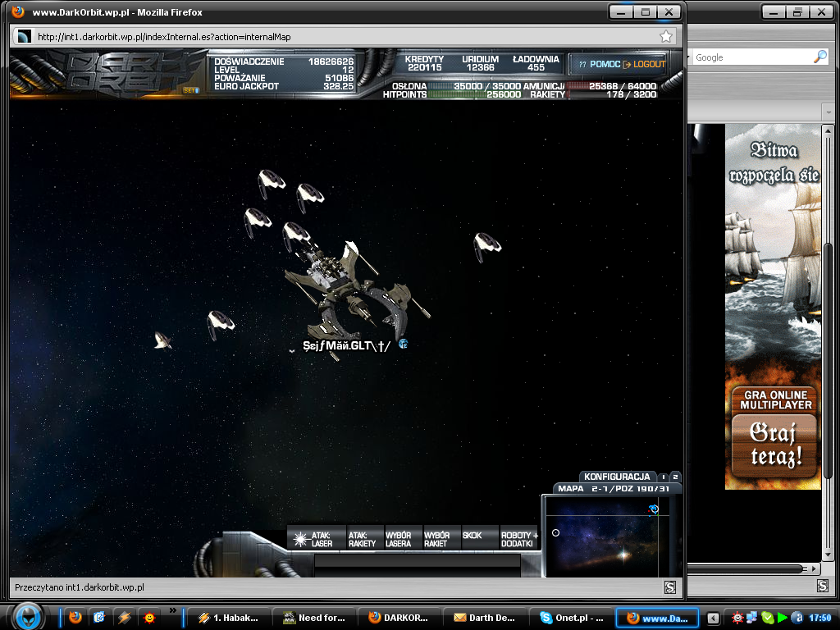This screenshot has height=630, width=840.
Task: Click the search magnifier icon in background window
Action: tap(820, 57)
